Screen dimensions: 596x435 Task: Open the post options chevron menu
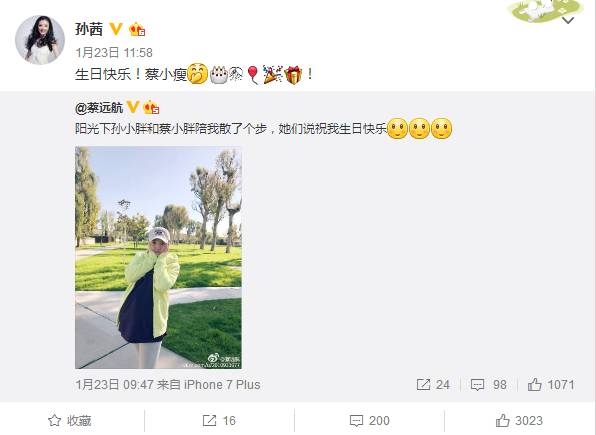click(568, 21)
